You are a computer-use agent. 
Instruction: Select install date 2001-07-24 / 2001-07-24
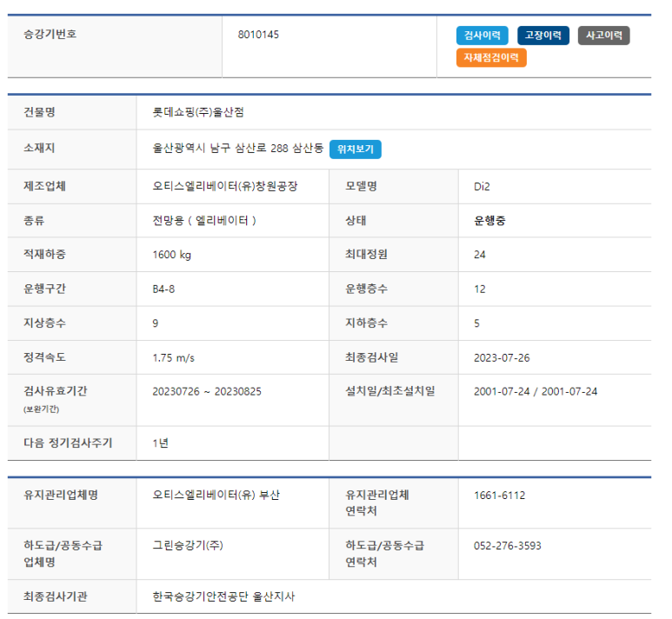536,391
